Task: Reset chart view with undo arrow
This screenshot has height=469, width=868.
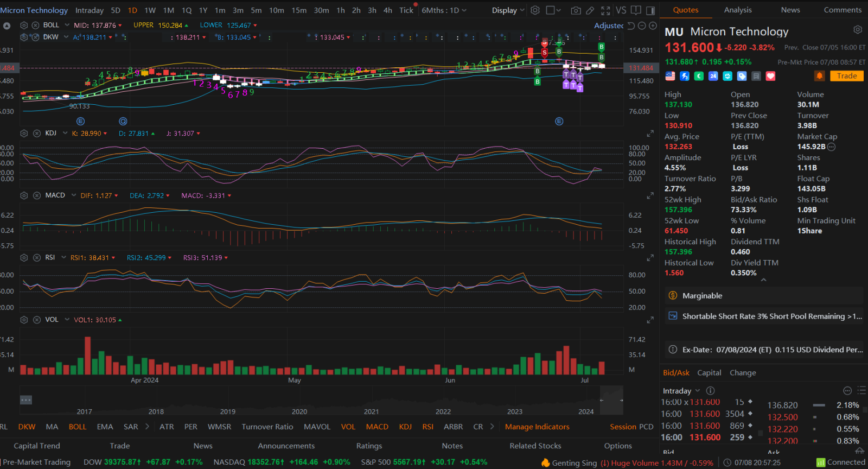Action: pos(631,26)
